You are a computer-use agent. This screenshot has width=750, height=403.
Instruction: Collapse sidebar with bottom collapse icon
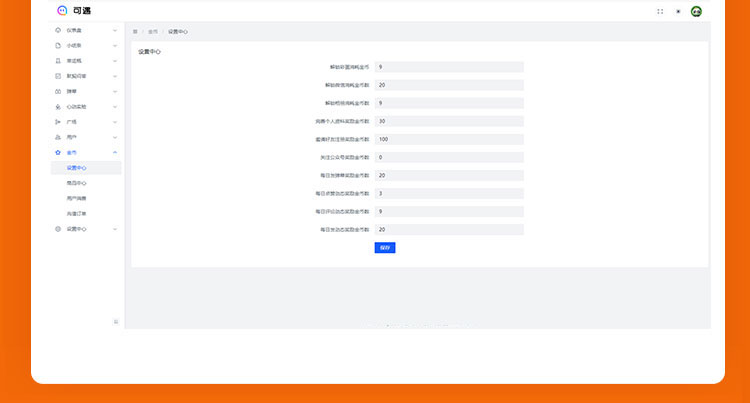116,321
